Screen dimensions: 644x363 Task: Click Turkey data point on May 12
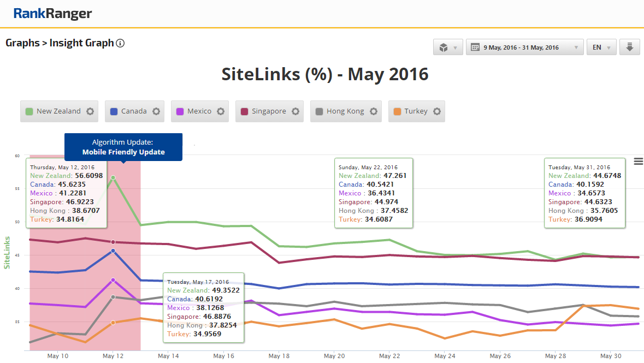coord(113,323)
